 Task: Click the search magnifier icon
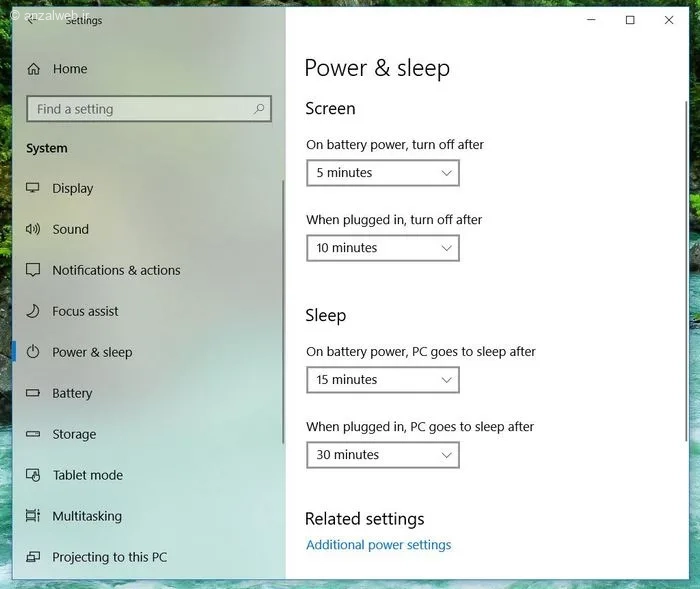[259, 109]
